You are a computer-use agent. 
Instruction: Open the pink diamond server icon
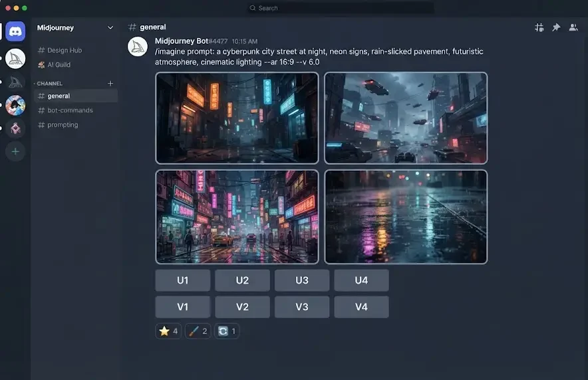pos(15,128)
